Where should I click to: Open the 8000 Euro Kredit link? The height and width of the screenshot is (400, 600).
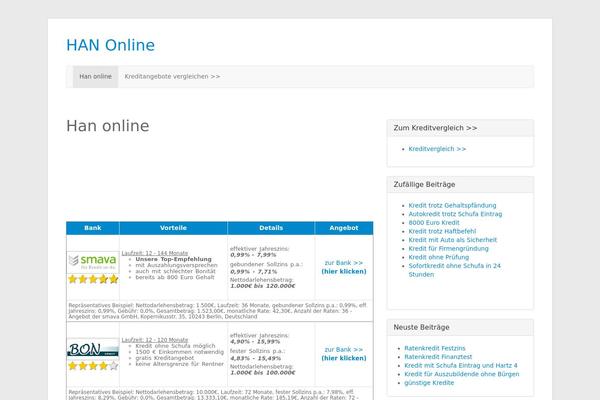tap(434, 223)
